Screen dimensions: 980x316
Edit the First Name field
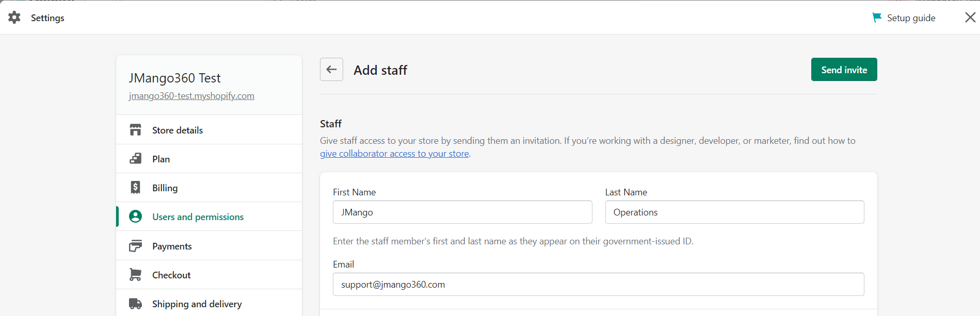(x=462, y=212)
